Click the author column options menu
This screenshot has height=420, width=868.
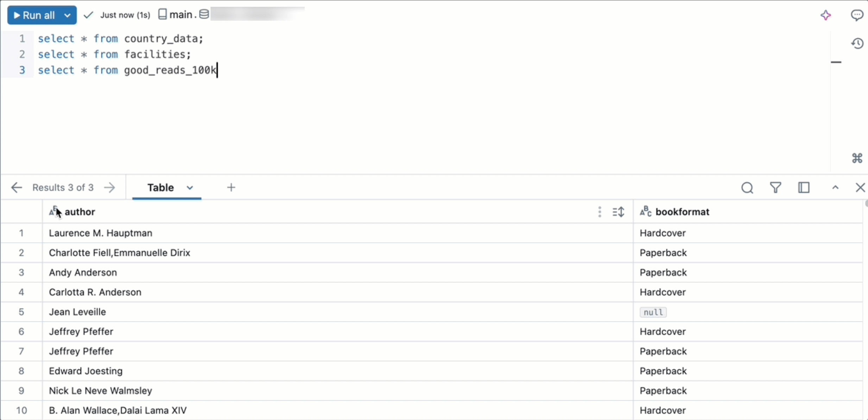[x=600, y=212]
